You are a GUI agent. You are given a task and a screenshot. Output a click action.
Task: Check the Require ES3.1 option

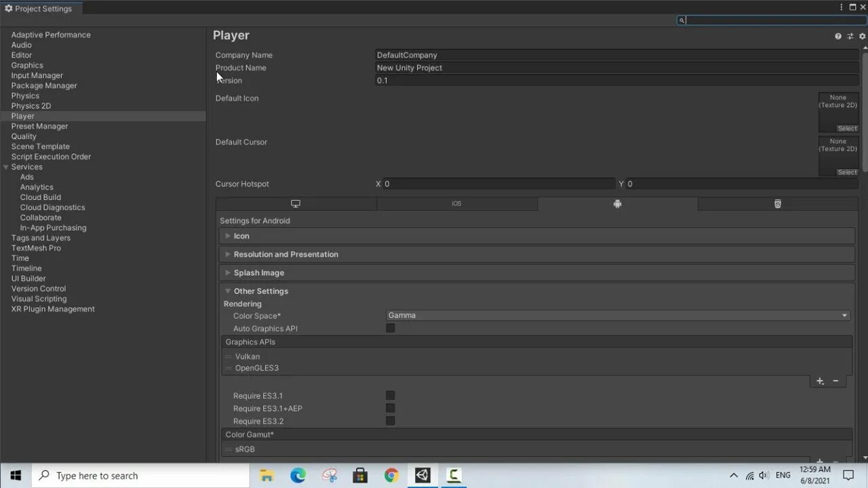(391, 395)
